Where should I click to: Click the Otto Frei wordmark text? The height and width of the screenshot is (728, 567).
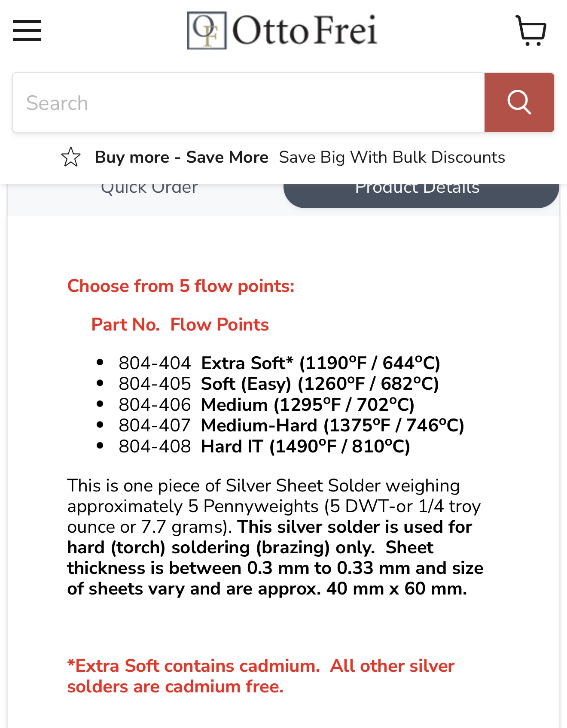pos(305,30)
